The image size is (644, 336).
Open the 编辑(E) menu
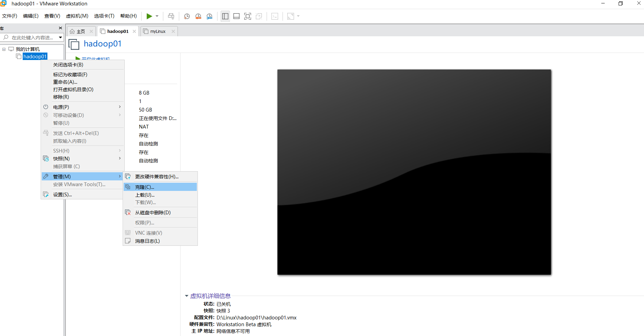pyautogui.click(x=31, y=16)
